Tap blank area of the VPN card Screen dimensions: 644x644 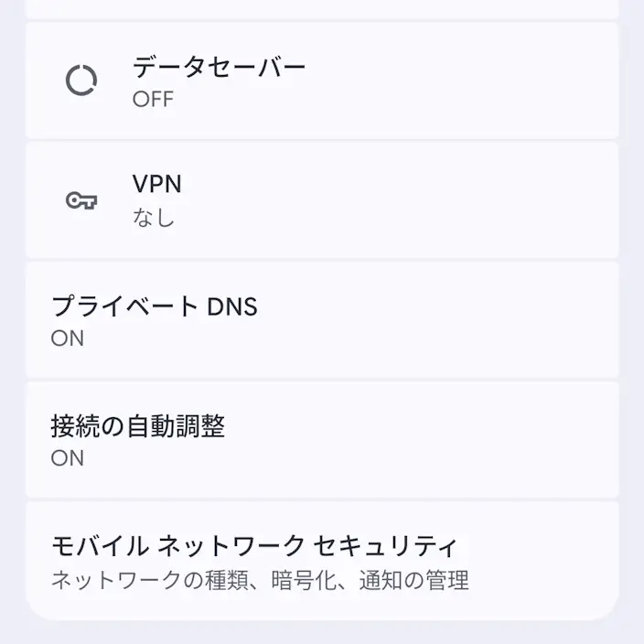(411, 200)
